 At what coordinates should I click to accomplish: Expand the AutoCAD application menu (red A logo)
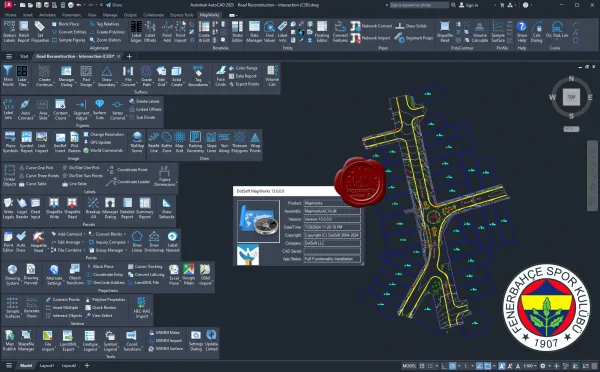pyautogui.click(x=8, y=5)
